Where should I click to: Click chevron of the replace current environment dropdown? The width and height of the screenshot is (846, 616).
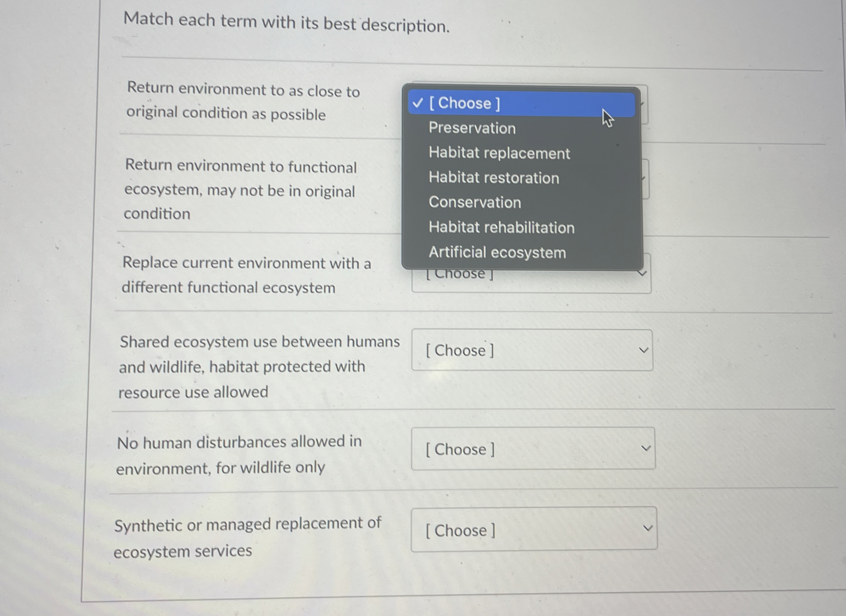[642, 273]
